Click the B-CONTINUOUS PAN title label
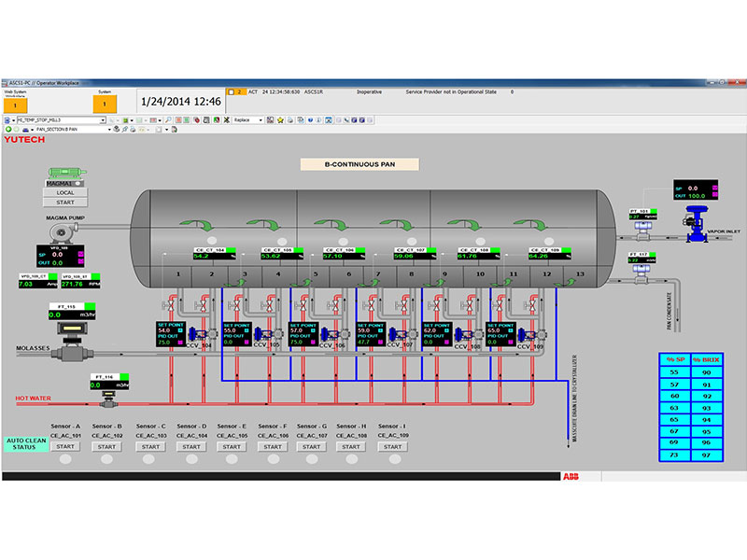This screenshot has height=560, width=747. tap(359, 164)
